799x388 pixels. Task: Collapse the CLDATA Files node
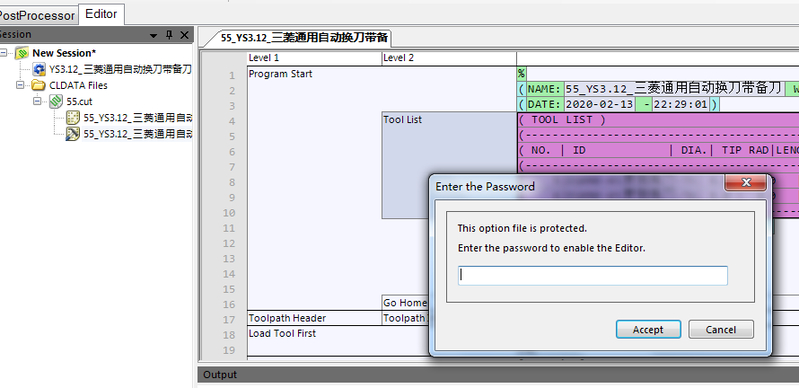pos(20,85)
